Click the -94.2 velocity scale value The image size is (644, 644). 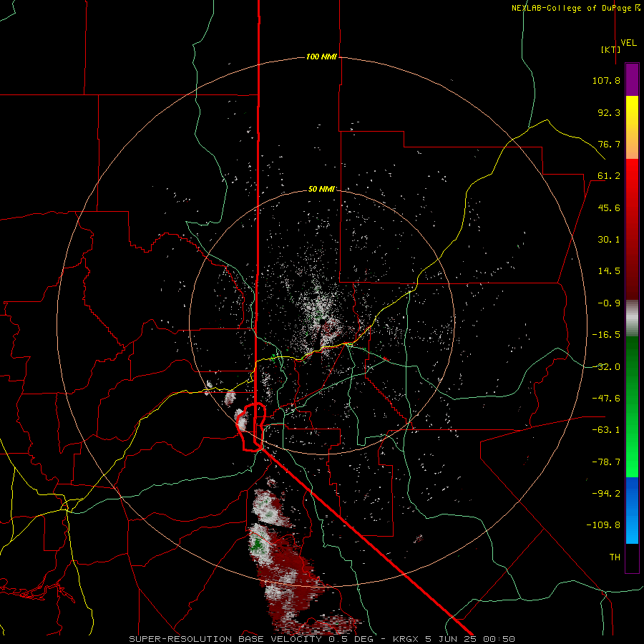606,493
